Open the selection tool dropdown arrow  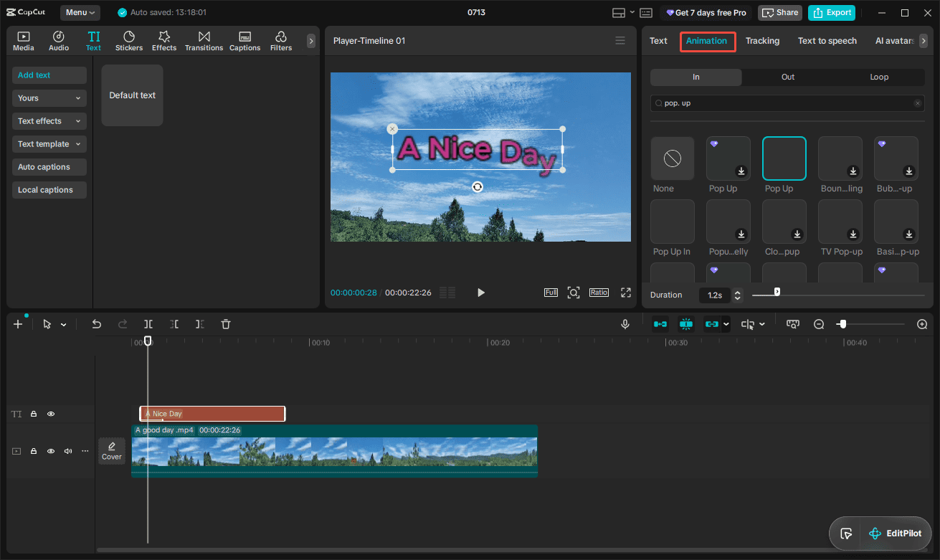point(64,325)
